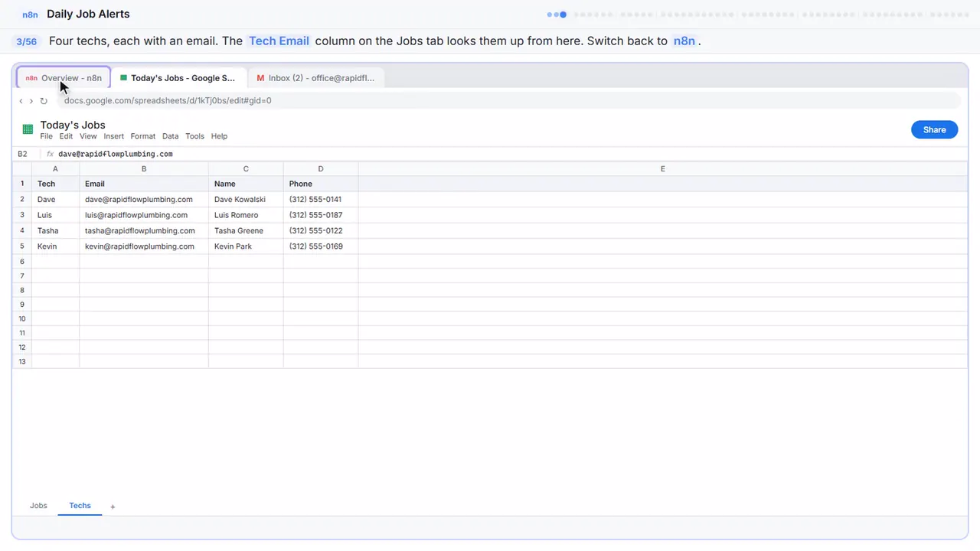The height and width of the screenshot is (551, 980).
Task: Open the Tools menu
Action: (194, 136)
